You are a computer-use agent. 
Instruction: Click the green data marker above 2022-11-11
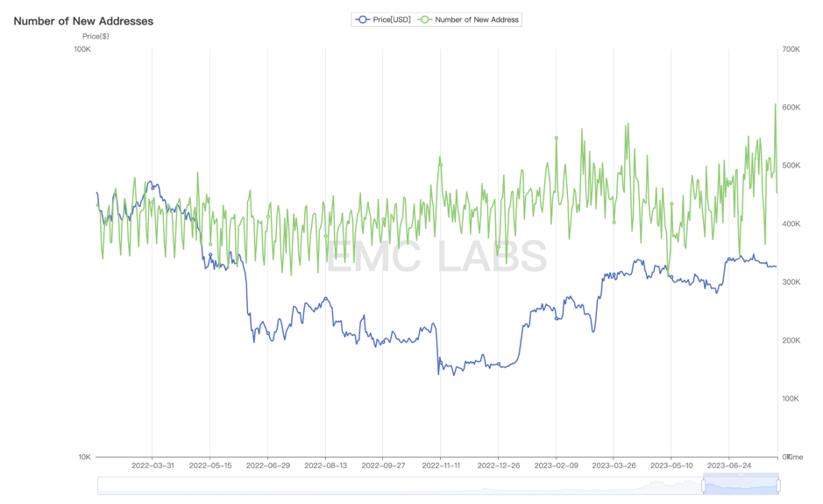tap(441, 164)
